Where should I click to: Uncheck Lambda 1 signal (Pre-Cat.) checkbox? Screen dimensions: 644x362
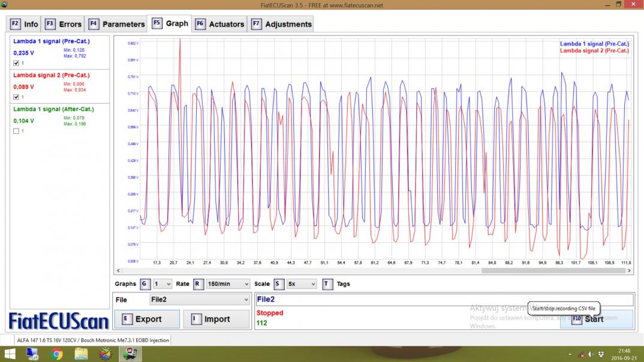16,63
